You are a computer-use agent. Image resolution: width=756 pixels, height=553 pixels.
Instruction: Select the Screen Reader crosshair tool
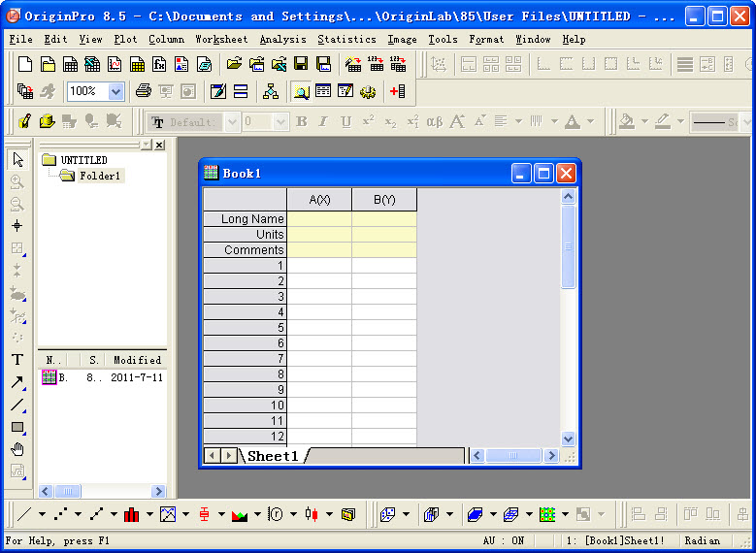[17, 226]
